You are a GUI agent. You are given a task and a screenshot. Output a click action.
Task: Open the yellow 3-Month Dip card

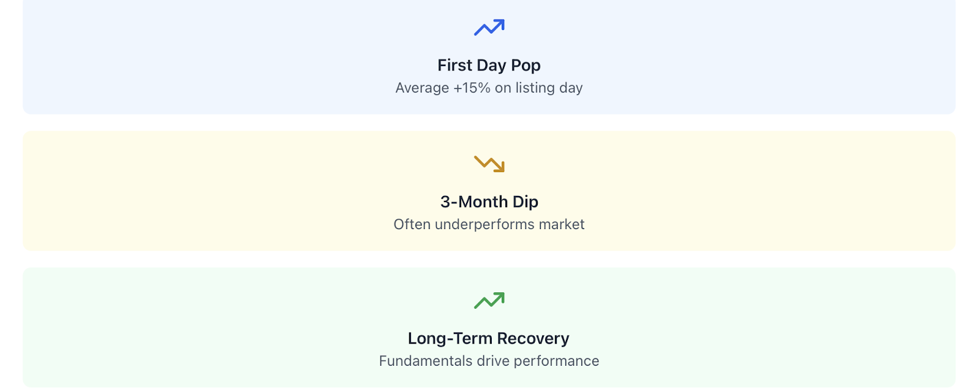[x=489, y=191]
